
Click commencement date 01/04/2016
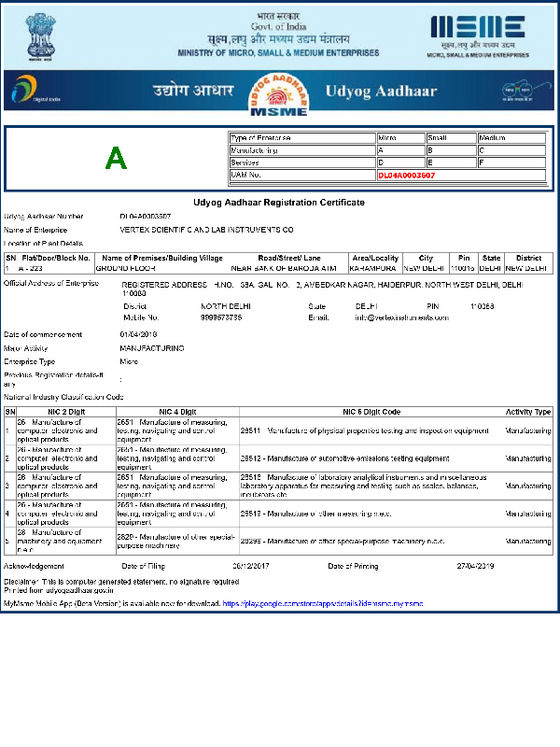pos(138,334)
